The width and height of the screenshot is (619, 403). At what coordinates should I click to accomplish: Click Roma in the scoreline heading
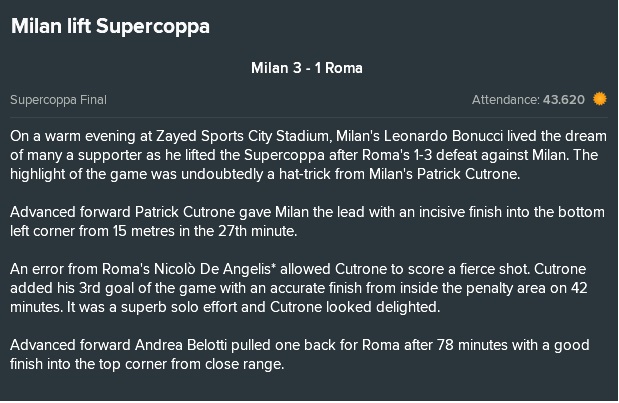[344, 68]
